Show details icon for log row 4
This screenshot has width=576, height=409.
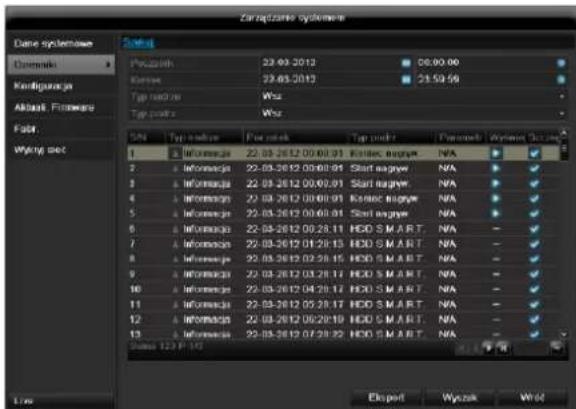[534, 198]
